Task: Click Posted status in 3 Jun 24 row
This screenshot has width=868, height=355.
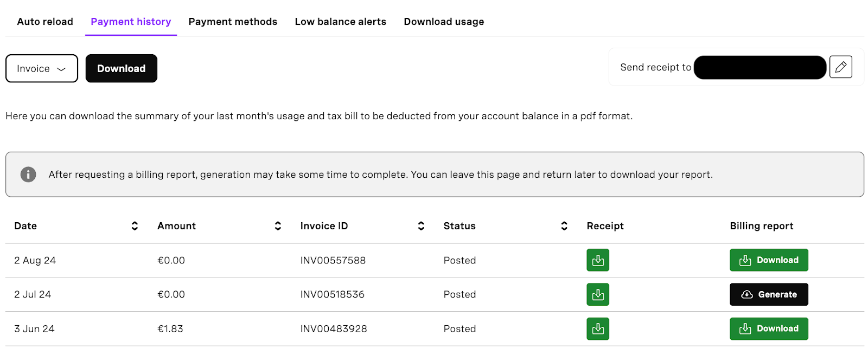Action: 459,329
